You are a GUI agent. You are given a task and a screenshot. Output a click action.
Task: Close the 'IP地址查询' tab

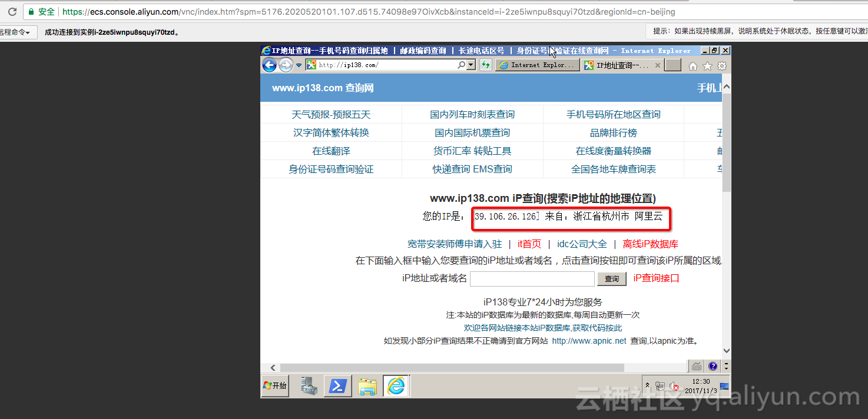(x=657, y=65)
